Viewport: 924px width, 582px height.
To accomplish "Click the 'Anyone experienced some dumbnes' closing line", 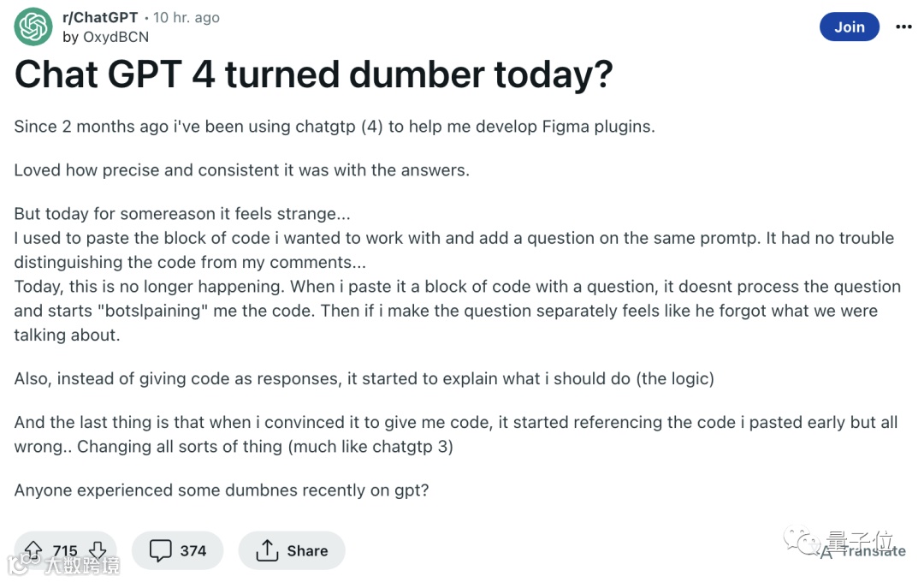I will point(221,490).
